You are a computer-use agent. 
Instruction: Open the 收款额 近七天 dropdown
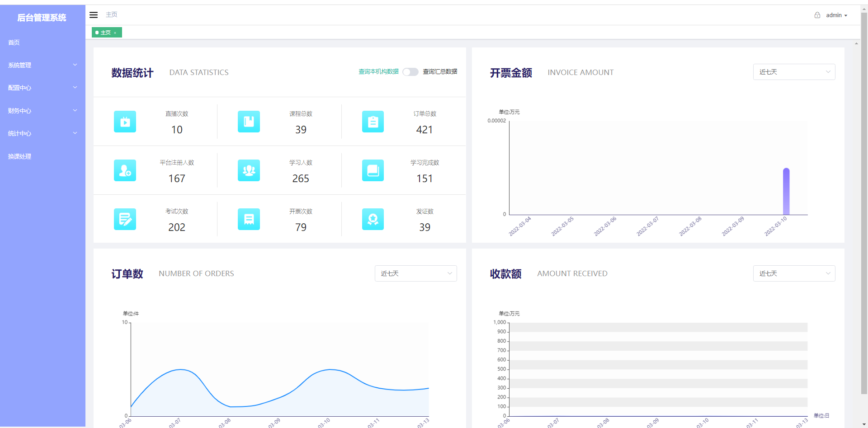tap(794, 273)
